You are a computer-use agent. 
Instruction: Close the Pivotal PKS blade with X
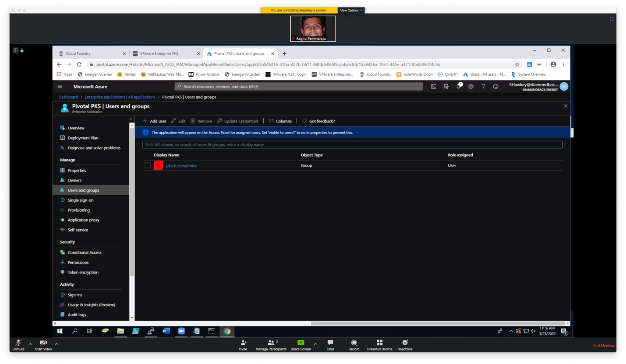(565, 106)
